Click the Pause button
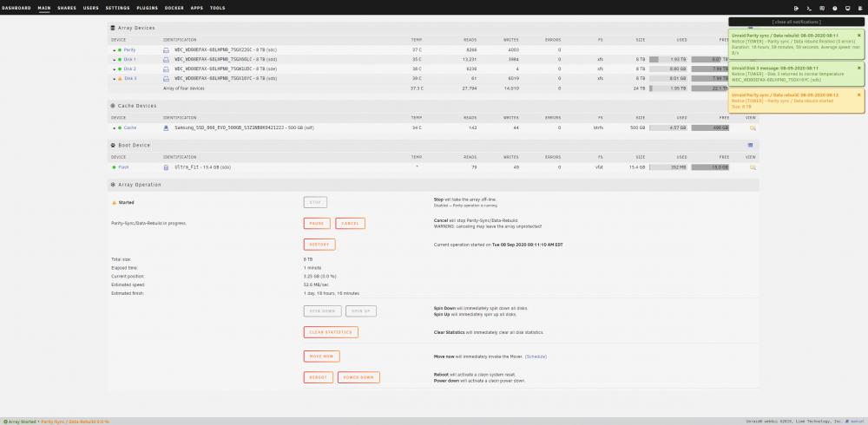The height and width of the screenshot is (425, 868). click(317, 224)
